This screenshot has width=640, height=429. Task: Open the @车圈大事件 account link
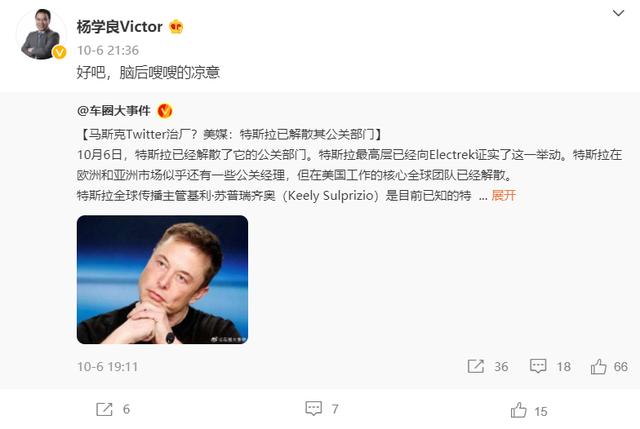click(114, 111)
